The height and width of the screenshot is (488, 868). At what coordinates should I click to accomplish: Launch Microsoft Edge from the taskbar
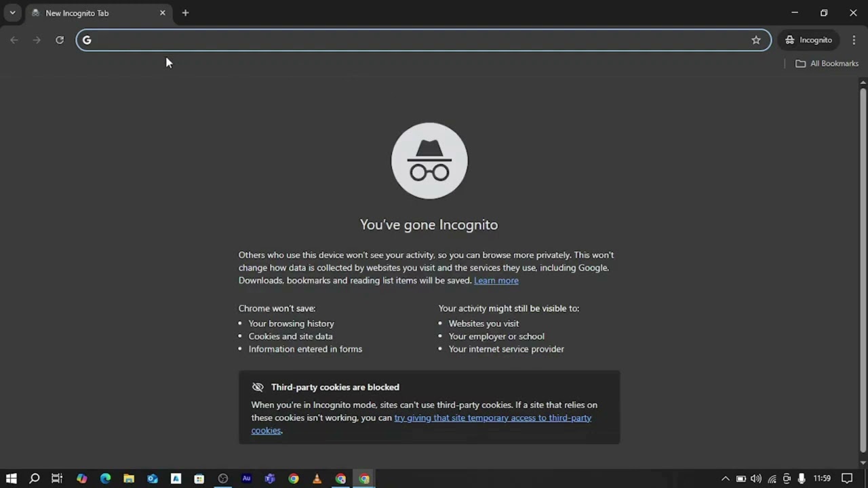click(106, 479)
